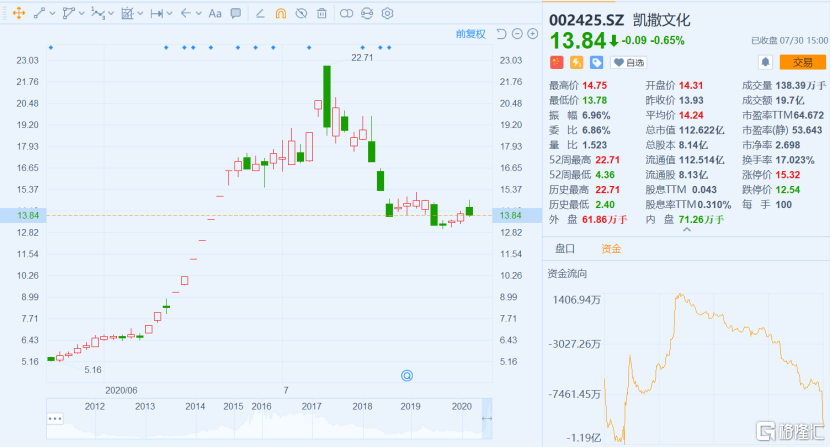The width and height of the screenshot is (831, 448).
Task: Click the 内盘 71.26万手 value
Action: tap(701, 219)
